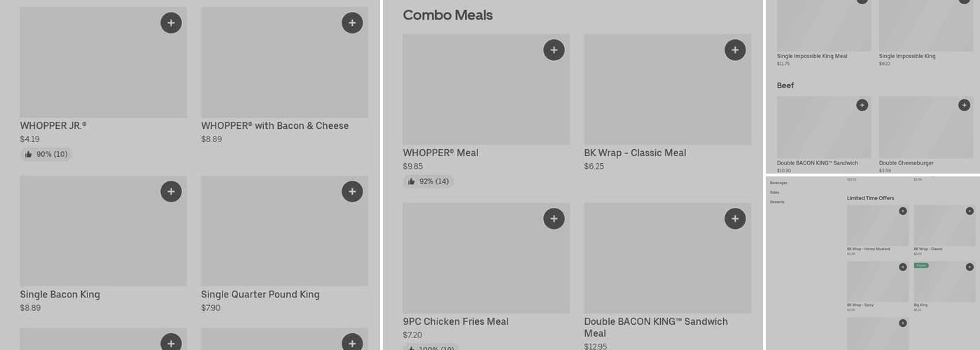Add the WHOPPER Meal combo to cart
980x350 pixels.
[x=554, y=50]
